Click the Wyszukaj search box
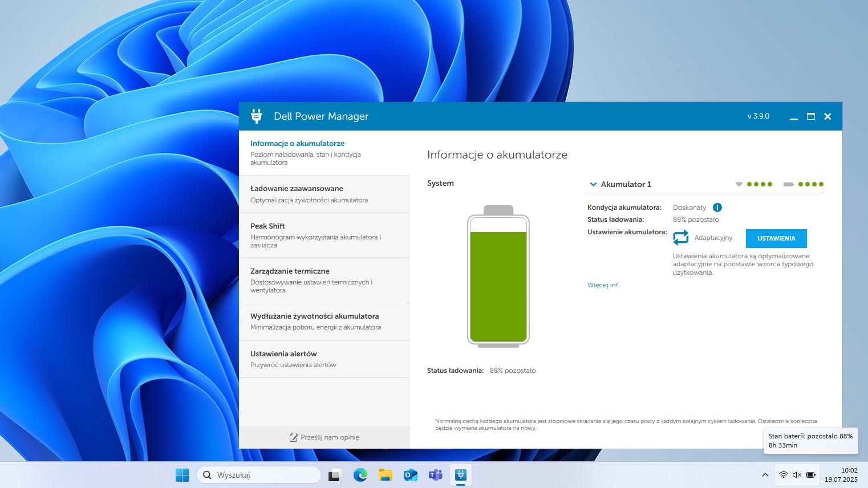Viewport: 868px width, 488px height. coord(259,475)
